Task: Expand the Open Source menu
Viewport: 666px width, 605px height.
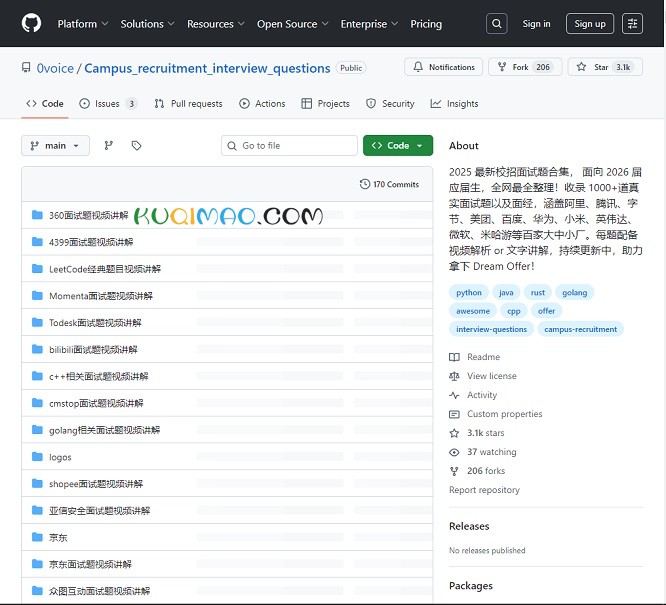Action: pyautogui.click(x=293, y=24)
